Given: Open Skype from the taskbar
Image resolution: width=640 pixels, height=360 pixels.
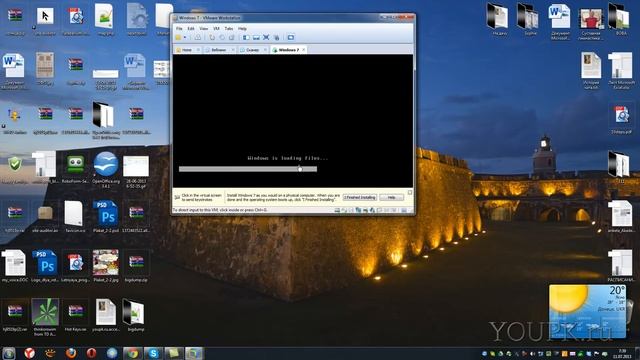Looking at the screenshot, I should tap(153, 353).
